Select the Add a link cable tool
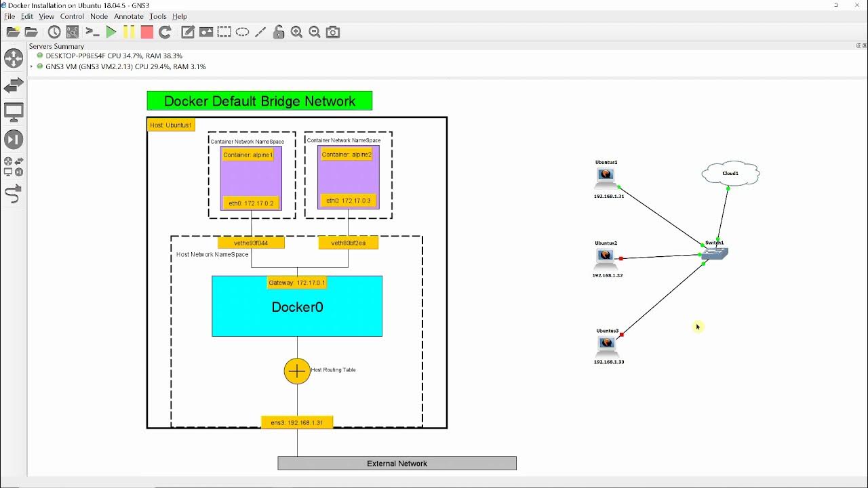Screen dimensions: 868x488 tap(14, 195)
